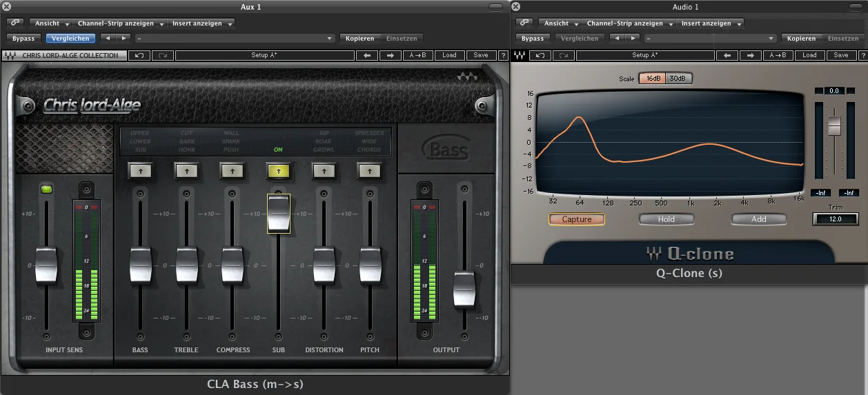Open Ansicht dropdown in Aux 1 window
The image size is (868, 395).
(51, 23)
